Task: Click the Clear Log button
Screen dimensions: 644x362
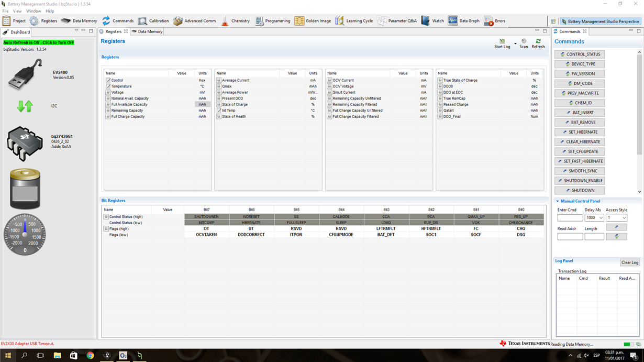Action: pyautogui.click(x=629, y=262)
